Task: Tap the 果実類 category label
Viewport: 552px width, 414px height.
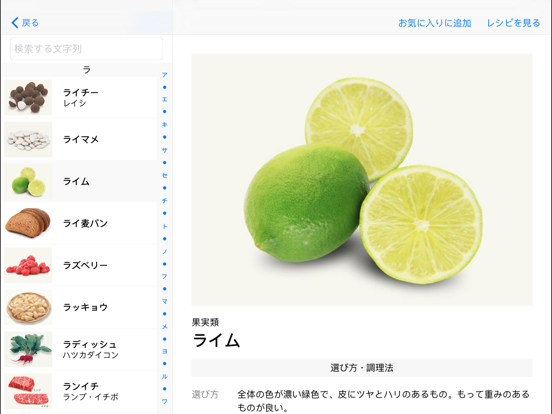Action: point(205,322)
